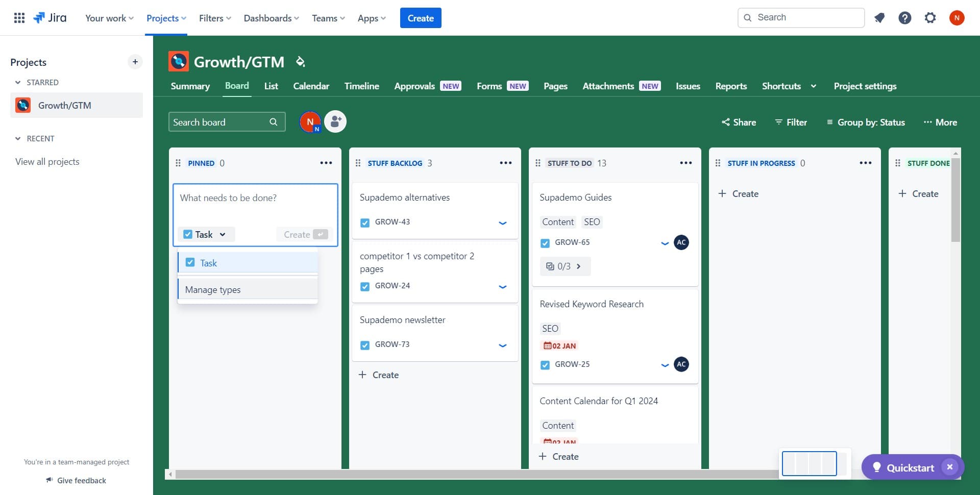Screen dimensions: 980x495
Task: Open the Atlassian apps grid icon
Action: [19, 17]
